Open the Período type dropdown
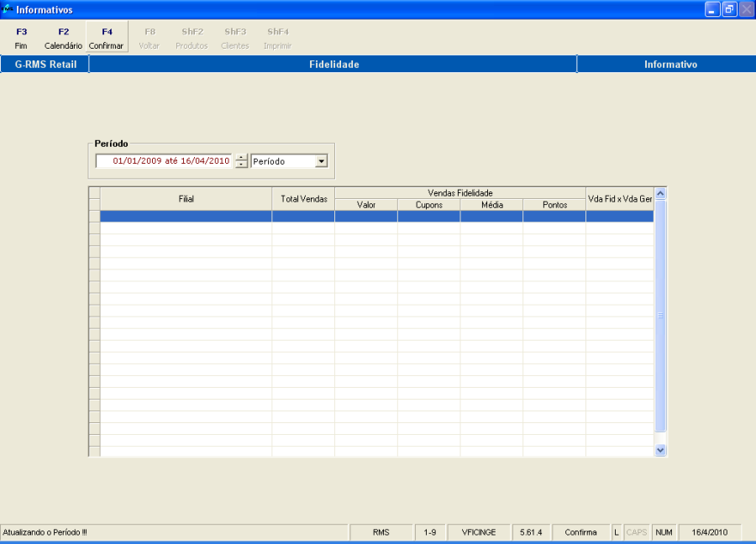The width and height of the screenshot is (756, 544). pyautogui.click(x=321, y=161)
